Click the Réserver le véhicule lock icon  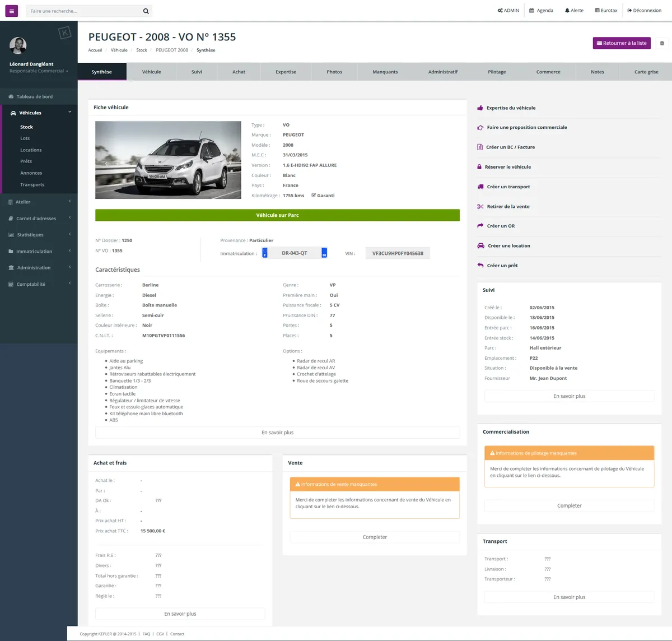(479, 167)
